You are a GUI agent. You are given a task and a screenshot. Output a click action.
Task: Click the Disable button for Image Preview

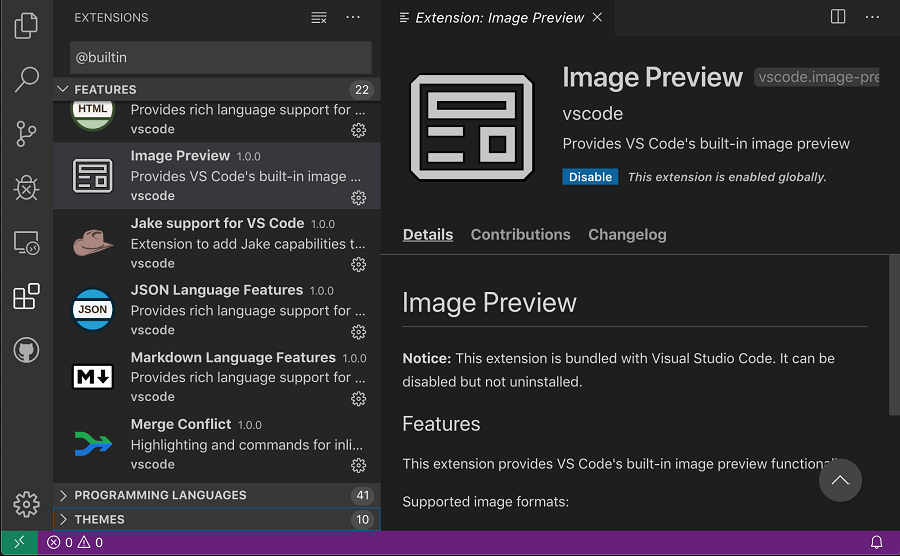coord(590,177)
